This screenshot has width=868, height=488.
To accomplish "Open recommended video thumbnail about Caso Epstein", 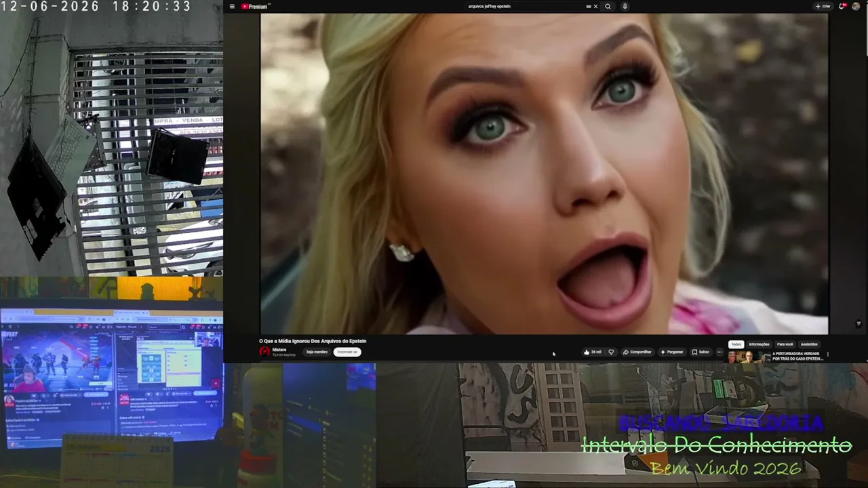I will coord(748,357).
